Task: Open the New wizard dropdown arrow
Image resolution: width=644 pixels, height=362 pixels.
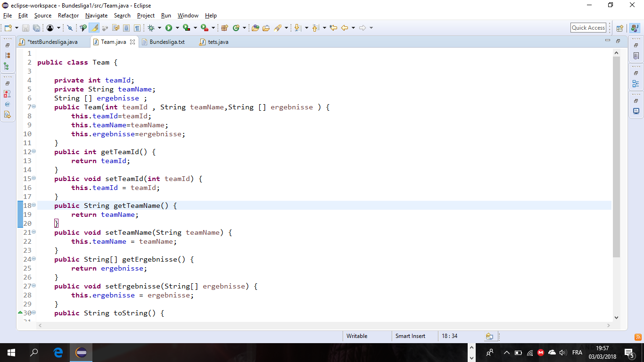Action: [17, 28]
